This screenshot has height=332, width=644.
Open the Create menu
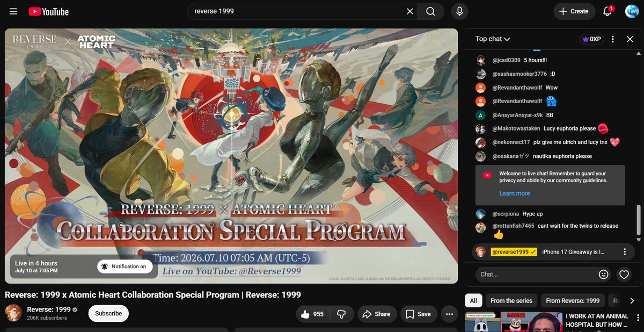[x=574, y=11]
